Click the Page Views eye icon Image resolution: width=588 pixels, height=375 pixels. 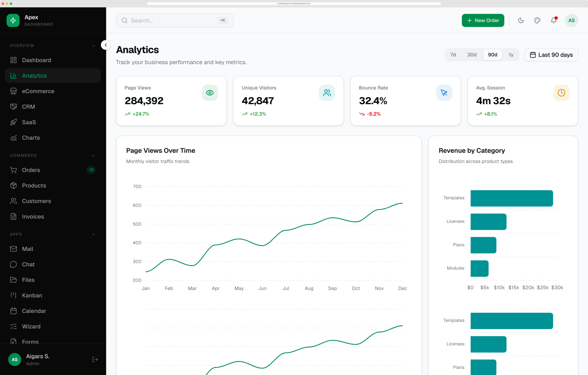[210, 93]
